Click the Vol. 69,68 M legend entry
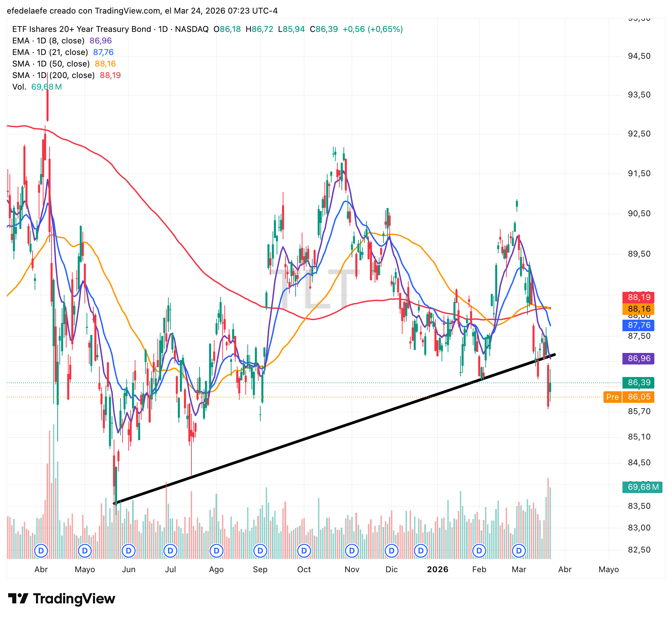672x619 pixels. pyautogui.click(x=37, y=87)
